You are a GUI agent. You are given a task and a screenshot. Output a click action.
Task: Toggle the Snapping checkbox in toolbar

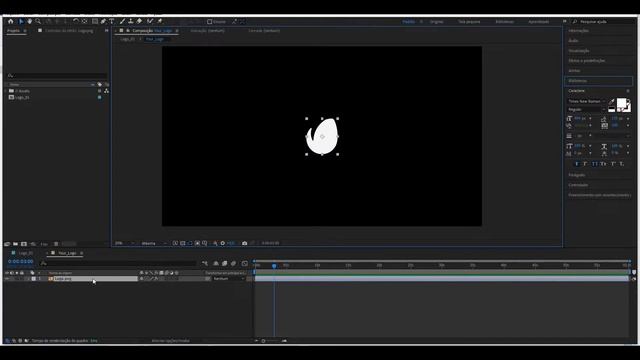tap(209, 22)
